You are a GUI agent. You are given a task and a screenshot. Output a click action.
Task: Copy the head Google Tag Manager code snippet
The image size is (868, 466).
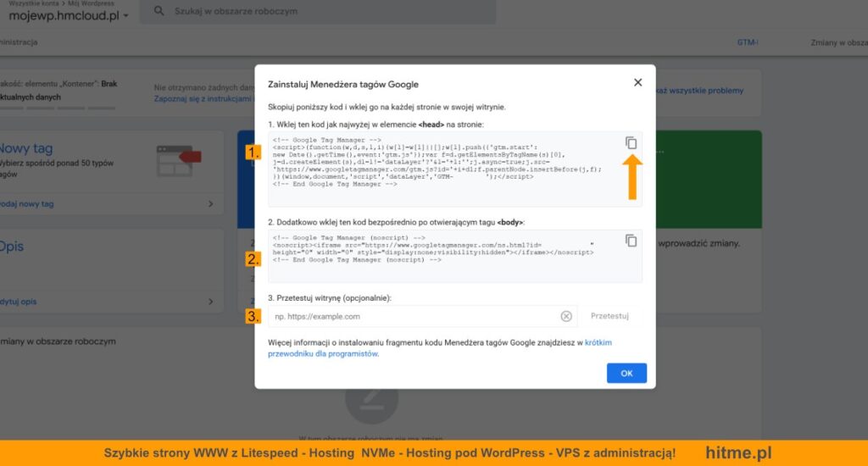tap(631, 143)
